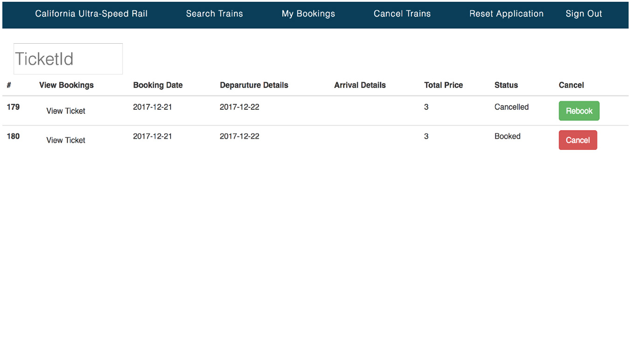Click Reset Application in the navigation bar
Screen dimensions: 632x364
point(506,13)
